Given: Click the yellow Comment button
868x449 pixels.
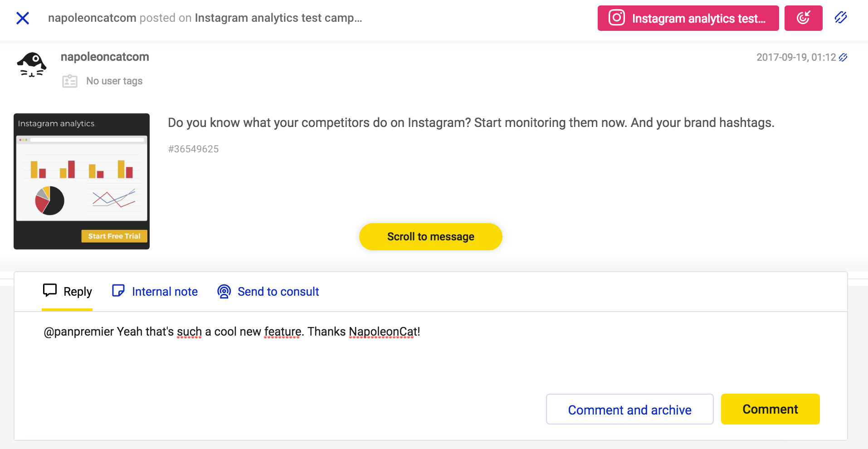Looking at the screenshot, I should coord(770,410).
